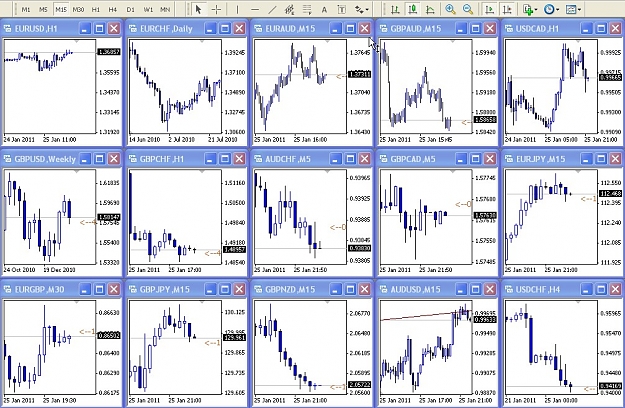Click the EURGBP,M30 window chart icon
Image resolution: width=625 pixels, height=408 pixels.
tap(8, 289)
